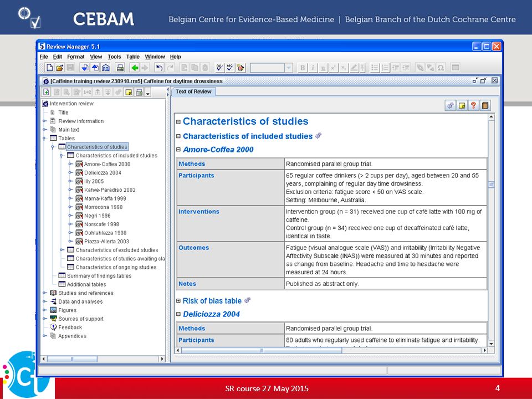The width and height of the screenshot is (532, 399).
Task: Select the Text of Review tab
Action: [x=193, y=91]
